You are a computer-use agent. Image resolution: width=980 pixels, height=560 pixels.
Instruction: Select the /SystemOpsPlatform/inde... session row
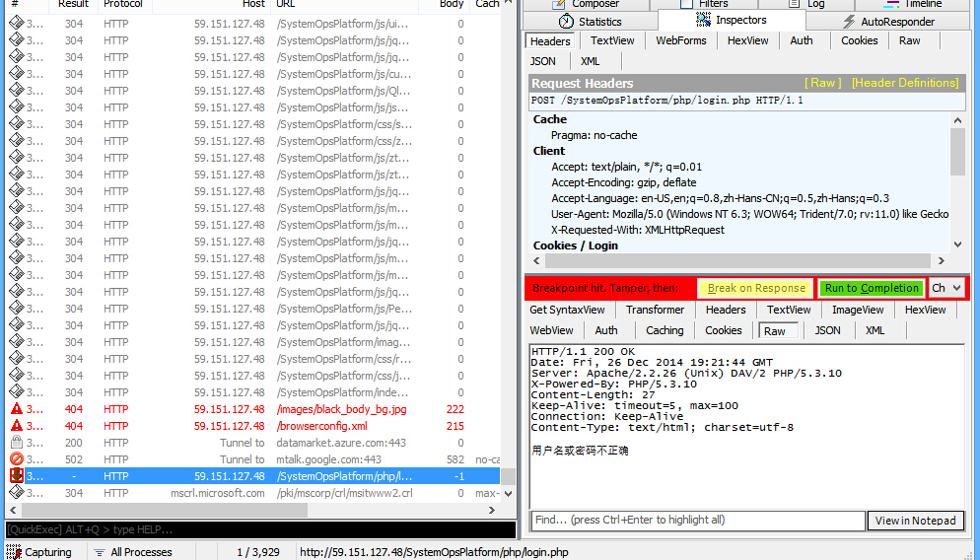(253, 392)
